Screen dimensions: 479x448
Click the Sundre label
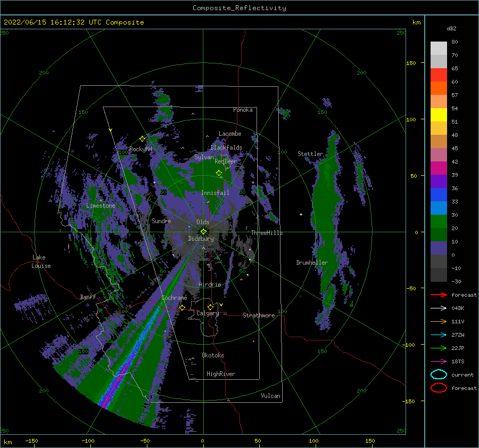(x=161, y=221)
